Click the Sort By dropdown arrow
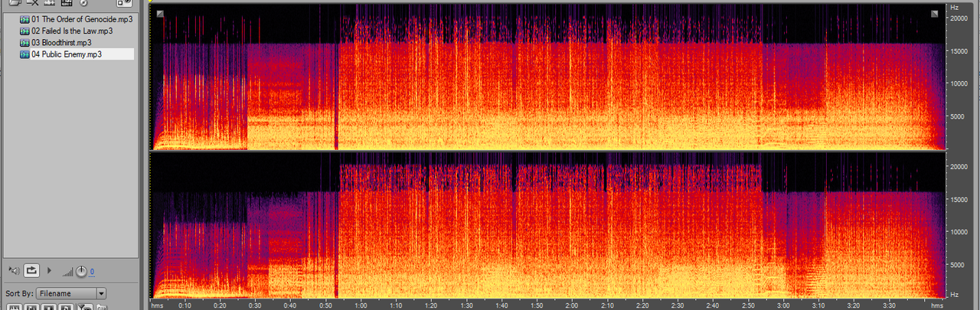980x310 pixels. click(101, 293)
